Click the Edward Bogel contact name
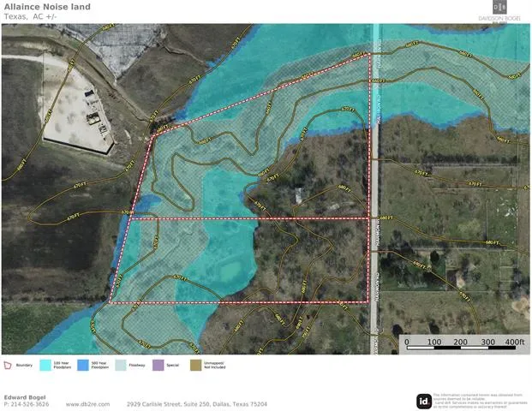 click(x=25, y=396)
